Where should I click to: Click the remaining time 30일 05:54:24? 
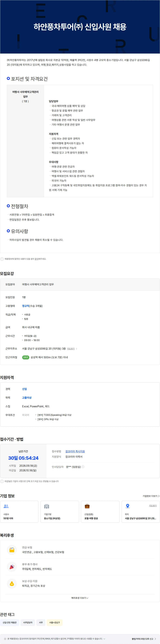(23, 458)
